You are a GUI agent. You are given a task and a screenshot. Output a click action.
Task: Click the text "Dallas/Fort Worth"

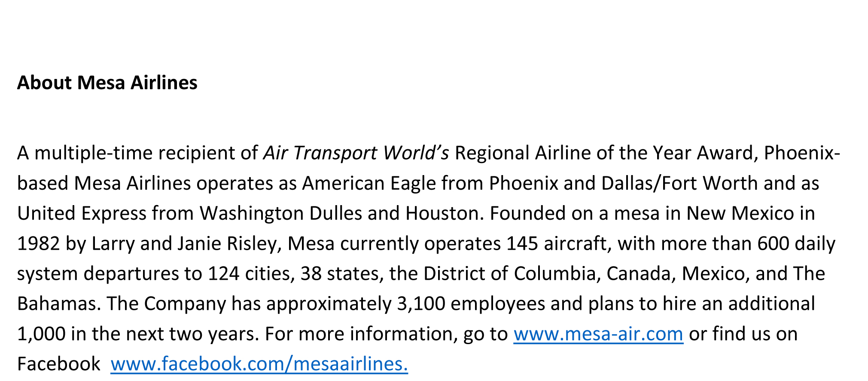click(679, 183)
